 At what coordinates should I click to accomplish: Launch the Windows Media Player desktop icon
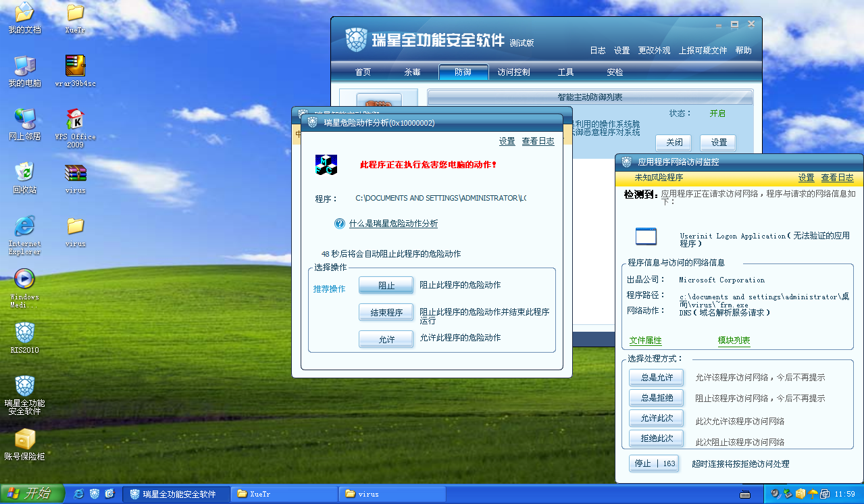pyautogui.click(x=24, y=288)
